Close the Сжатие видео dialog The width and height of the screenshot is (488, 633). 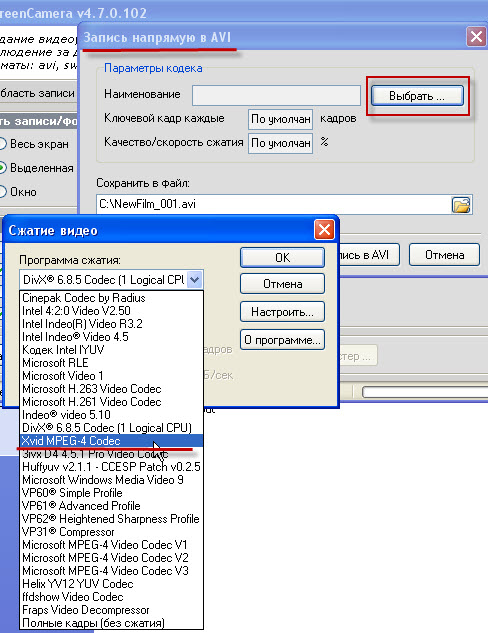(324, 230)
